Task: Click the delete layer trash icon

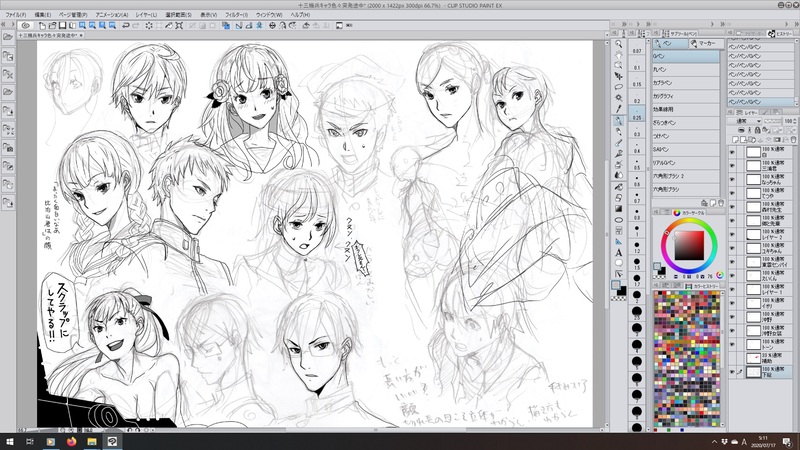Action: click(x=793, y=139)
